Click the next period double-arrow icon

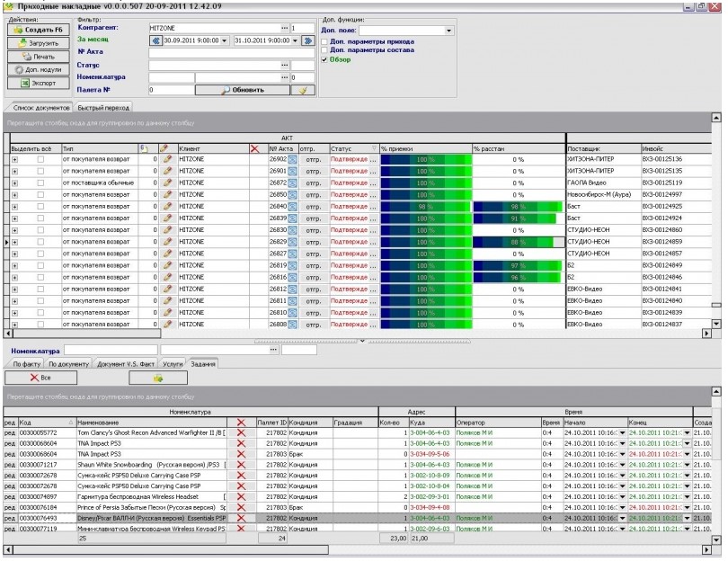pyautogui.click(x=307, y=40)
